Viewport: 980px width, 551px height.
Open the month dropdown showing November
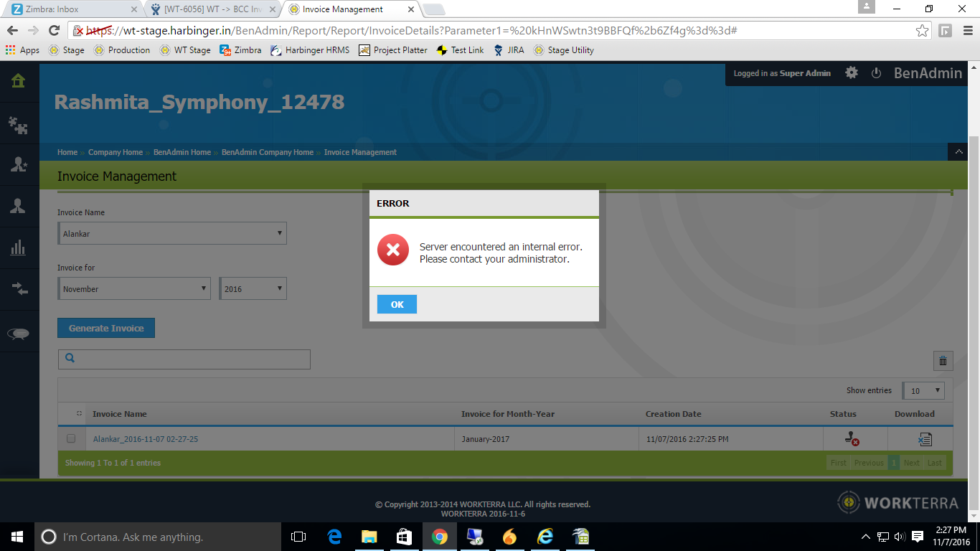[134, 288]
